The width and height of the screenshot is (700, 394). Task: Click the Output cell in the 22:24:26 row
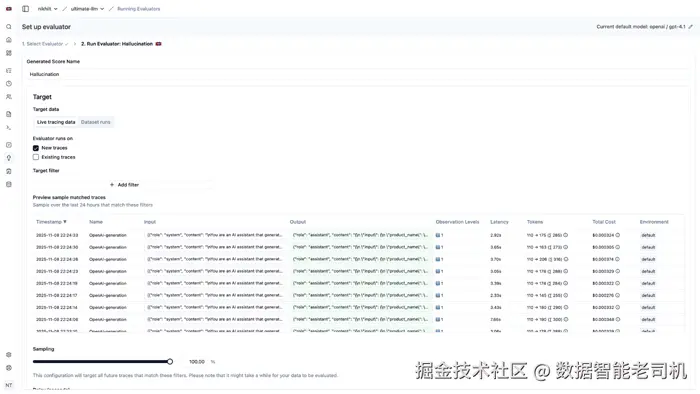click(360, 259)
